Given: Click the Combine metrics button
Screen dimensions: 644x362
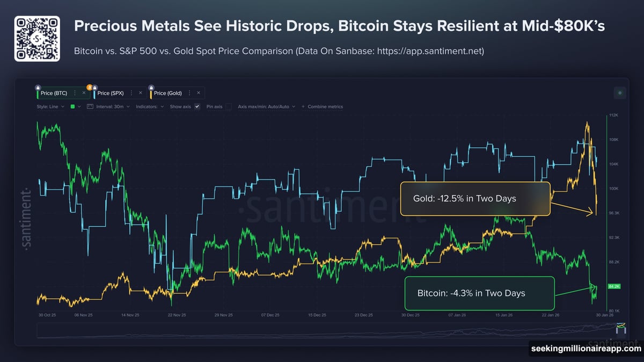Looking at the screenshot, I should 322,106.
